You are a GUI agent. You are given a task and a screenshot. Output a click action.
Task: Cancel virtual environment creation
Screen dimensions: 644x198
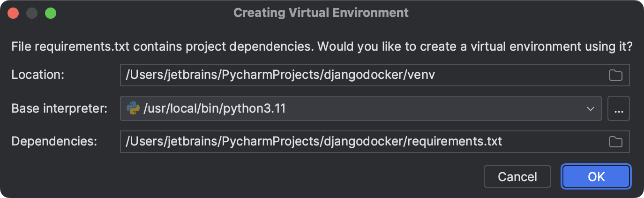[x=517, y=176]
